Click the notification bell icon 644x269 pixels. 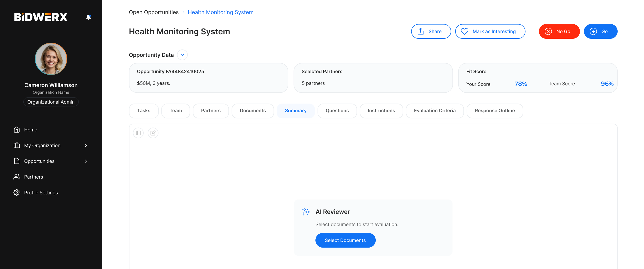tap(89, 17)
